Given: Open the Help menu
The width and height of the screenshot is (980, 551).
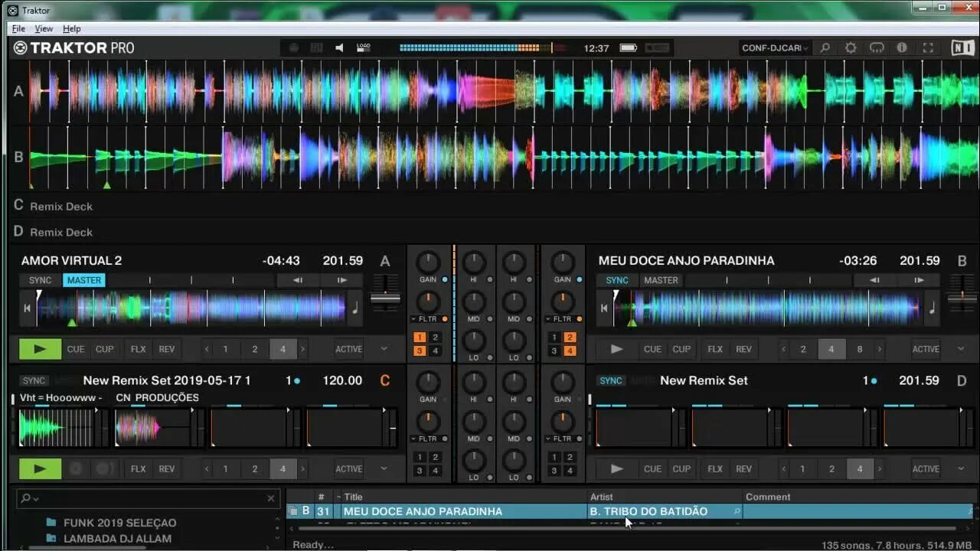Looking at the screenshot, I should point(71,28).
